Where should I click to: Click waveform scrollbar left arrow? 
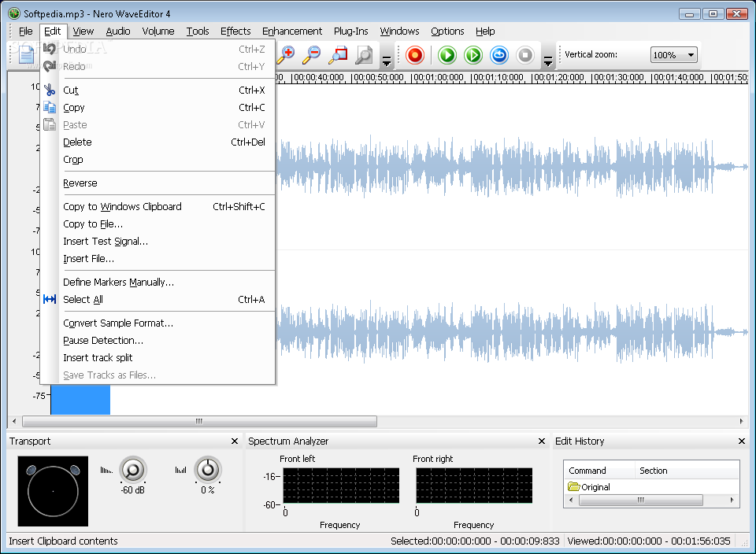click(14, 422)
